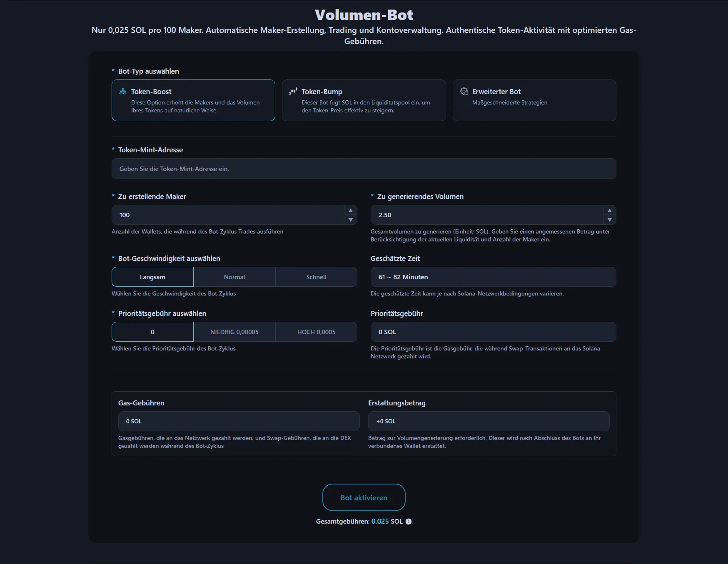Image resolution: width=728 pixels, height=564 pixels.
Task: Increase Zu erstellende Maker with up arrow
Action: (x=351, y=211)
